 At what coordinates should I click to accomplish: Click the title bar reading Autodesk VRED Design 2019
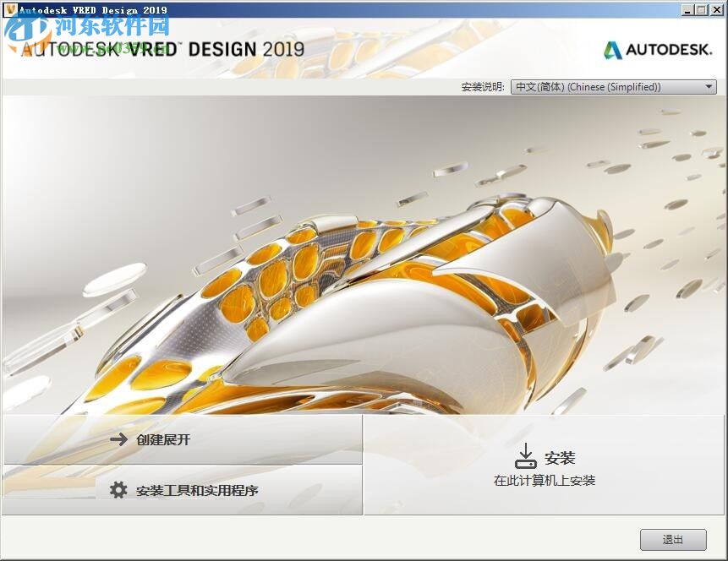click(93, 9)
